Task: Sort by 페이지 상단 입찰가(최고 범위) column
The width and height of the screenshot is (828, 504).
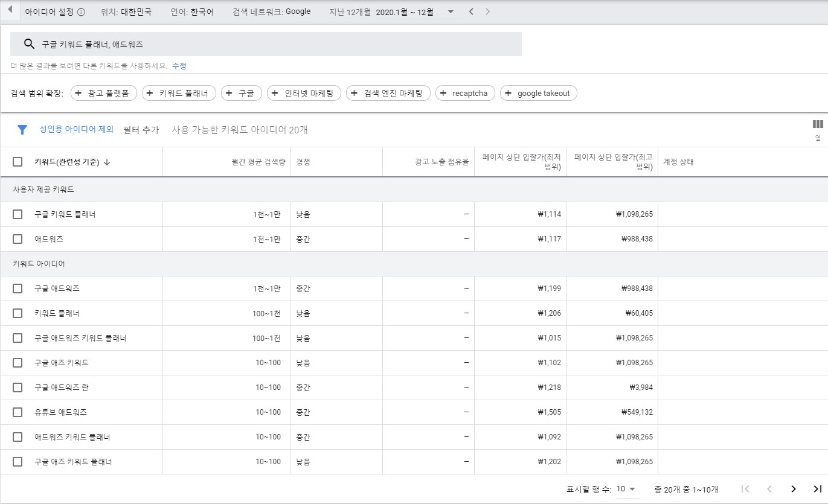Action: click(614, 162)
